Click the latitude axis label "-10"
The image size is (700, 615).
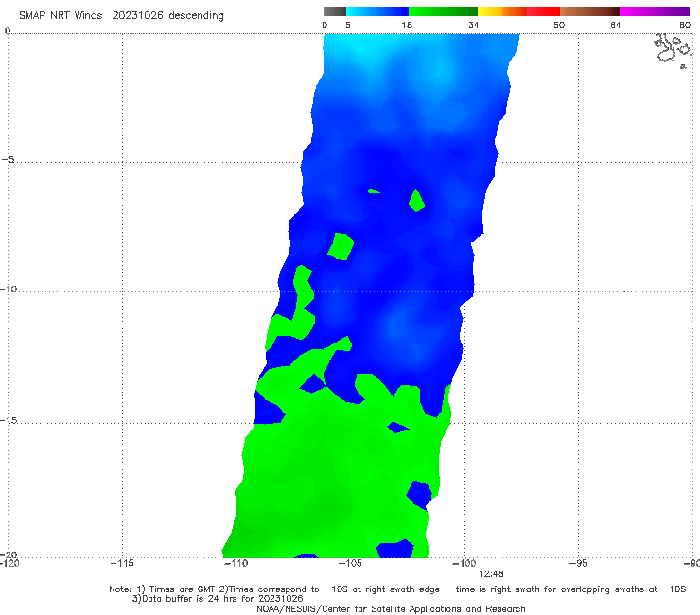[9, 289]
